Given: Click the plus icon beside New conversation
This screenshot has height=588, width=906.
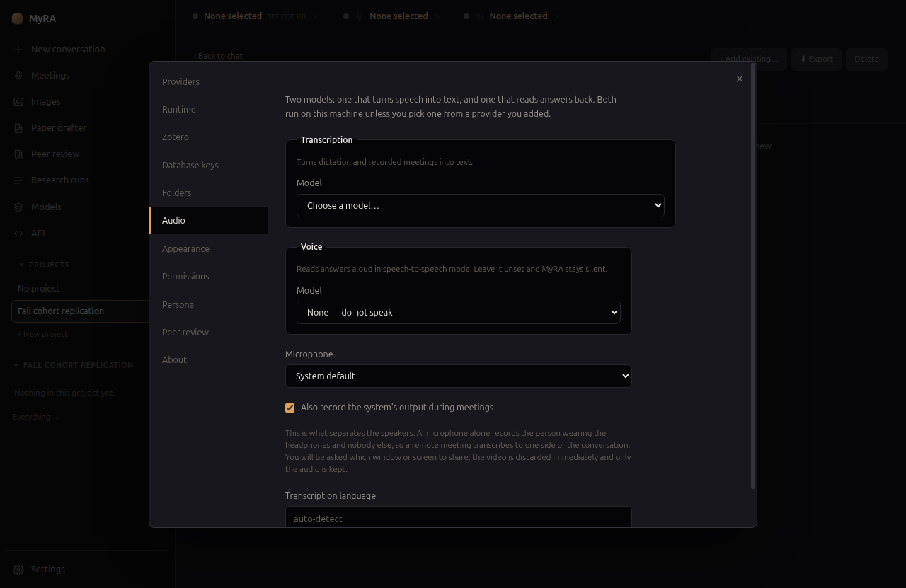Looking at the screenshot, I should (18, 50).
